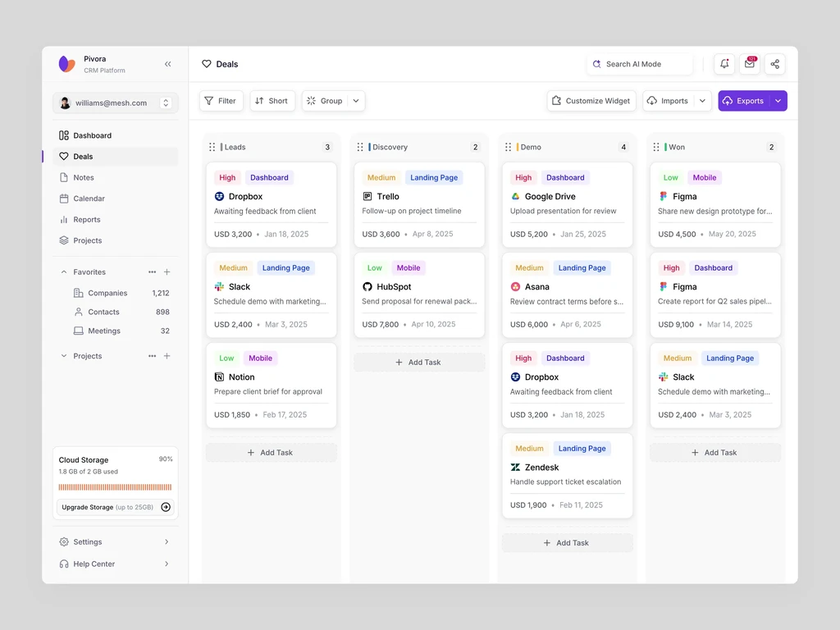Click the Search AI Mode field
Screen dimensions: 840x630
[x=640, y=64]
